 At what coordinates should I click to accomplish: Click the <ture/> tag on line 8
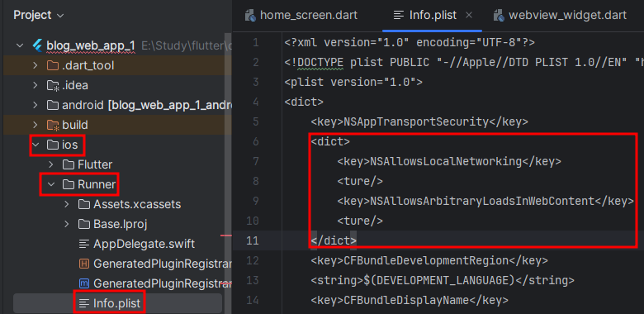point(360,181)
